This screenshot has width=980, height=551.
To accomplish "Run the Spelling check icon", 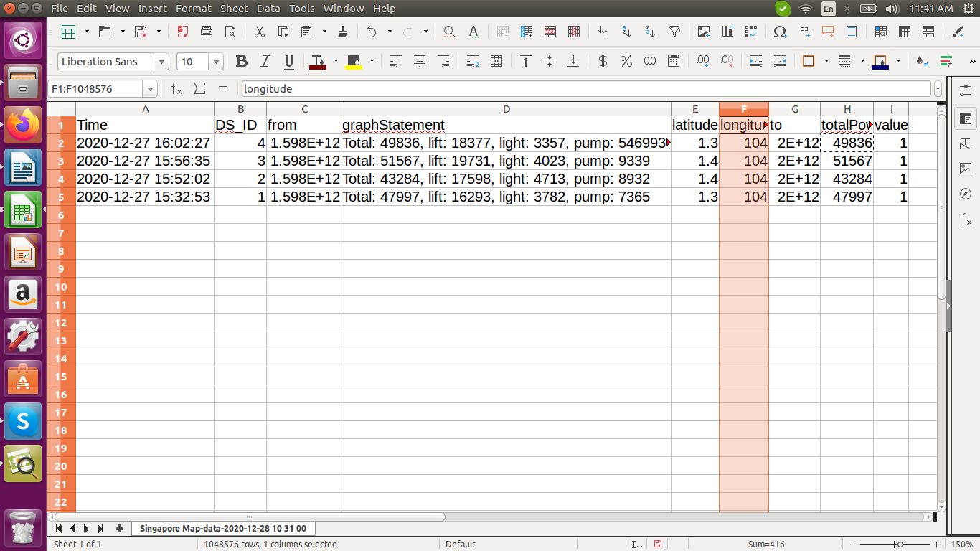I will point(473,32).
